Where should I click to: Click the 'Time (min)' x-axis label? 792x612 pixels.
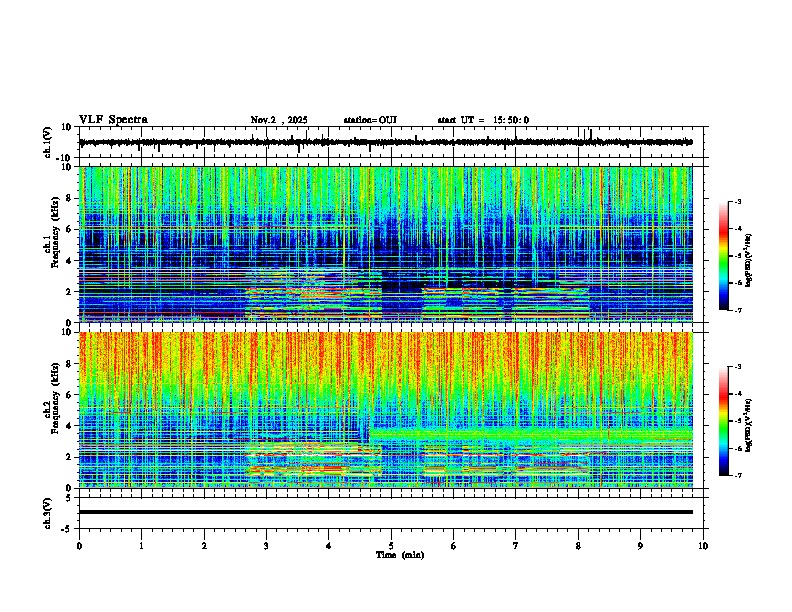point(400,555)
